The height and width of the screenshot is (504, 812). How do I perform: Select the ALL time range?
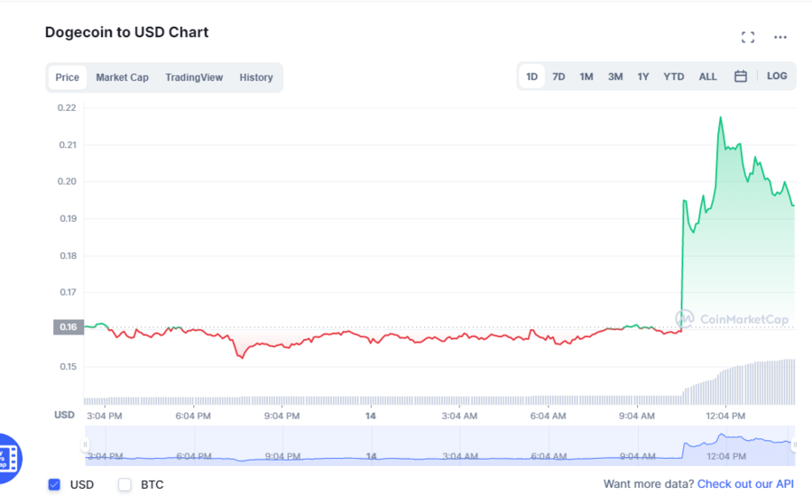tap(708, 77)
